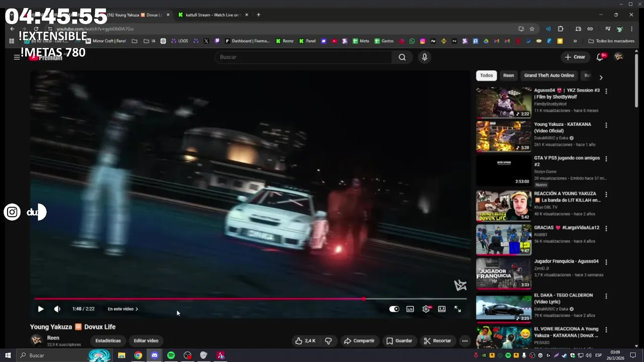Open the Dashboard | Fivema bookmark
644x362 pixels.
click(248, 41)
